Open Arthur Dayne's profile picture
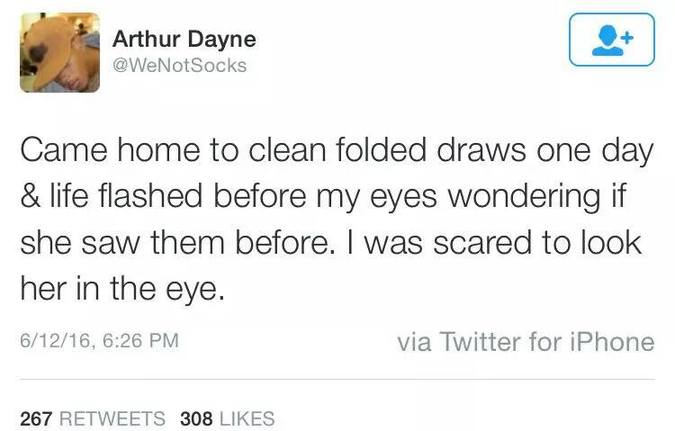Image resolution: width=675 pixels, height=431 pixels. tap(60, 52)
